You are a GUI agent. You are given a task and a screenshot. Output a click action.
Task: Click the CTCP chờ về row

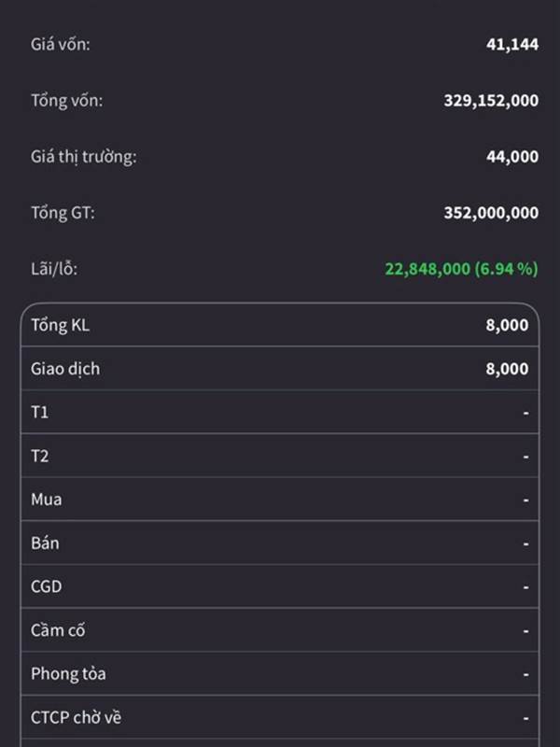(x=279, y=718)
